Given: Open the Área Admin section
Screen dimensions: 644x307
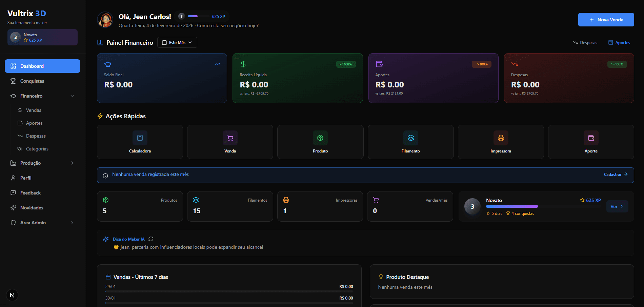Looking at the screenshot, I should pos(33,223).
